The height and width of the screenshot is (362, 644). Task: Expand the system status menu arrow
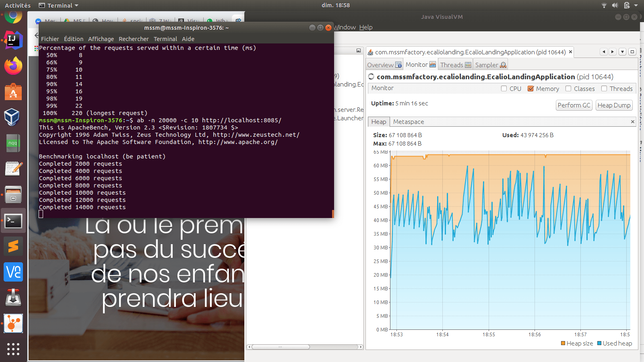636,5
